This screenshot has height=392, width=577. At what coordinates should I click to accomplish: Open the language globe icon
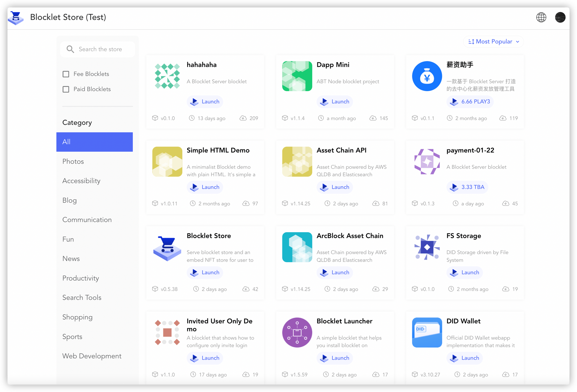pyautogui.click(x=541, y=17)
